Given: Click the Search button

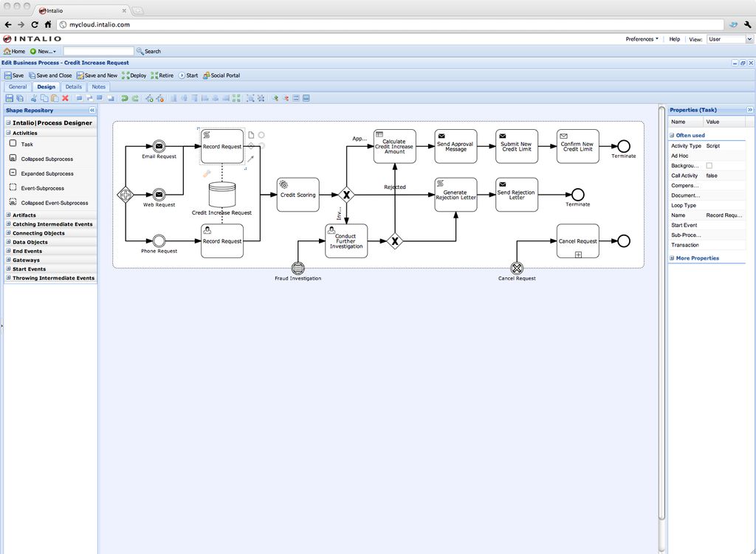Looking at the screenshot, I should click(148, 51).
